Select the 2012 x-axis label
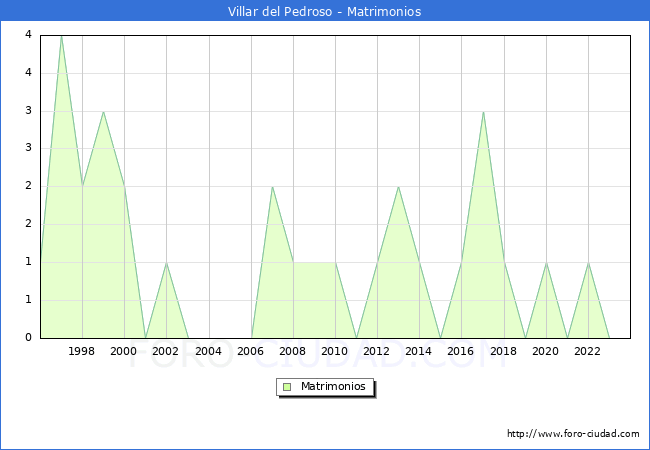The image size is (650, 450). 376,351
